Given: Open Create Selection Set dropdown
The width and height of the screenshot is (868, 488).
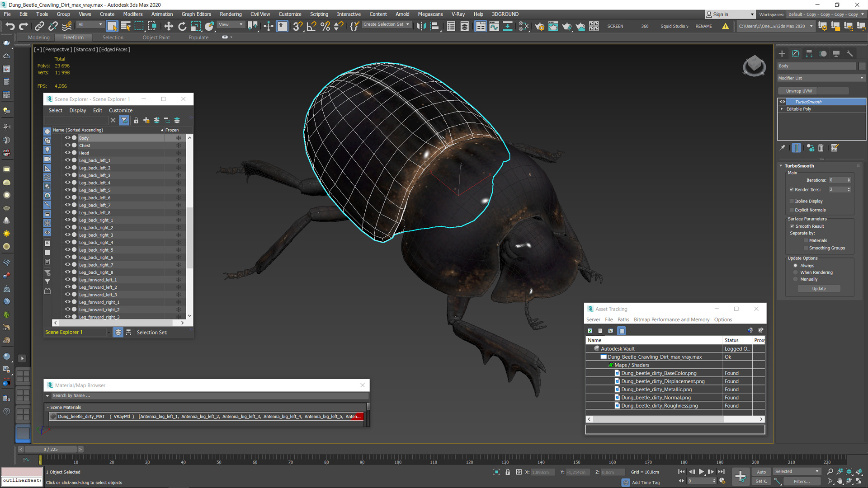Looking at the screenshot, I should point(386,24).
